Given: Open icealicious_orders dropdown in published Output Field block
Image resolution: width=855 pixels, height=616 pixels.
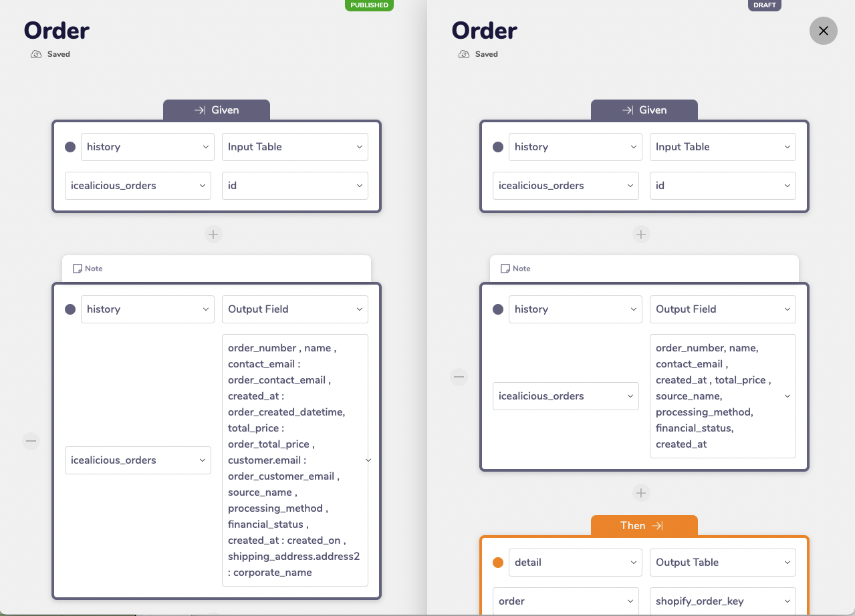Looking at the screenshot, I should pyautogui.click(x=138, y=460).
